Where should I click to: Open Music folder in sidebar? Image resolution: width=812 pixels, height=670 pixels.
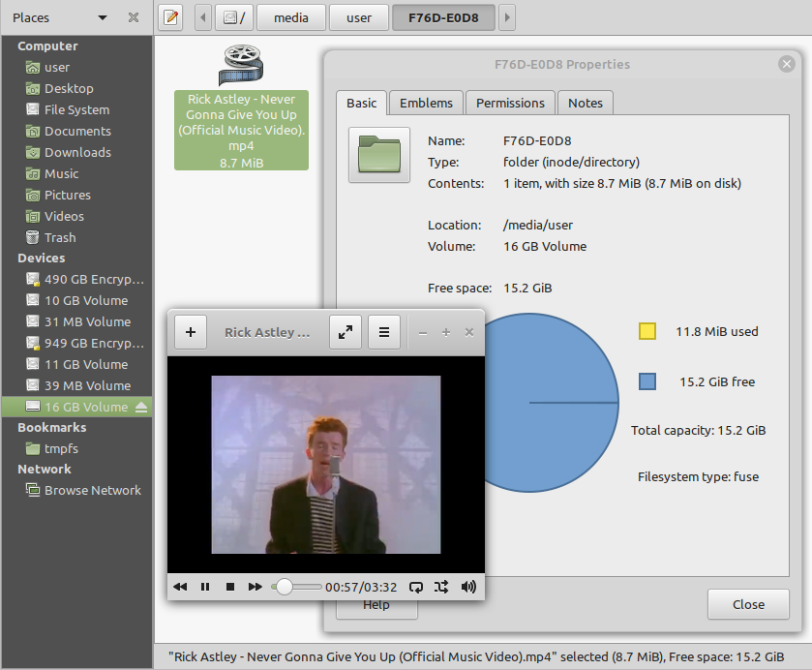pos(76,173)
